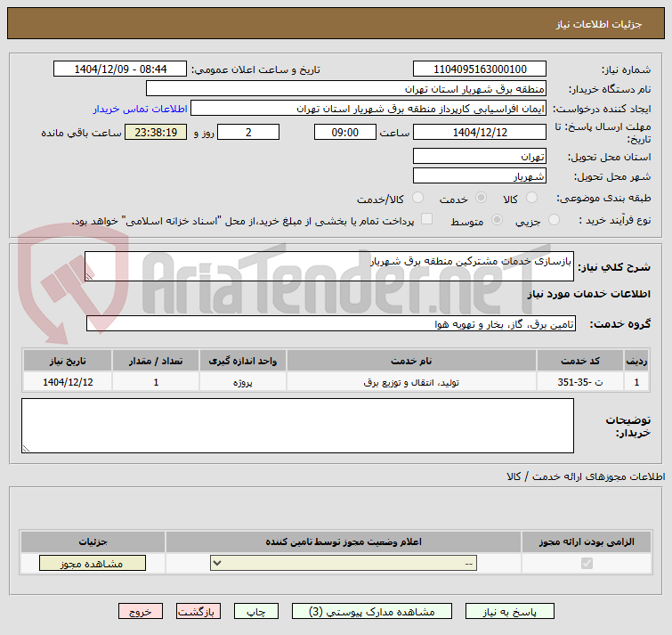Select the کالا/خدمت radio button
This screenshot has width=672, height=635.
417,198
